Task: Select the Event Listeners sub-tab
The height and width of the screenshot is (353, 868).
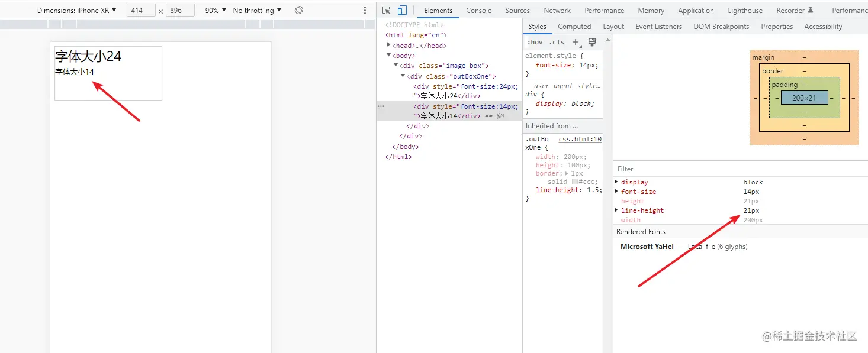Action: pyautogui.click(x=658, y=27)
